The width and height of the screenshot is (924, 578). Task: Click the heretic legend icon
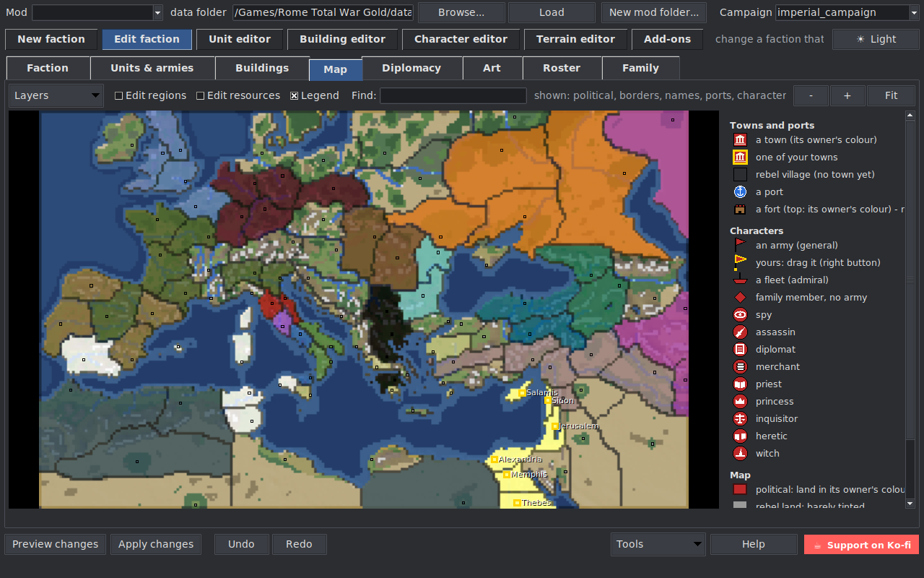[740, 436]
